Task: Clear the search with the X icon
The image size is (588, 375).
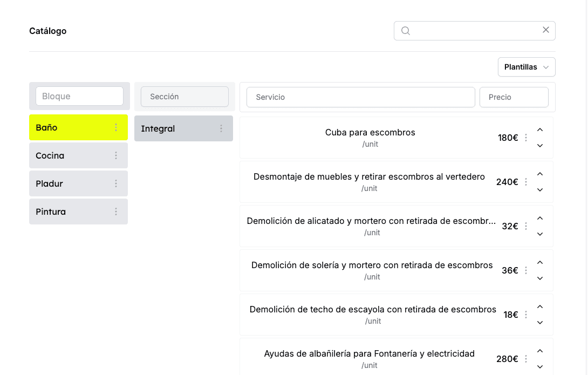Action: (545, 30)
